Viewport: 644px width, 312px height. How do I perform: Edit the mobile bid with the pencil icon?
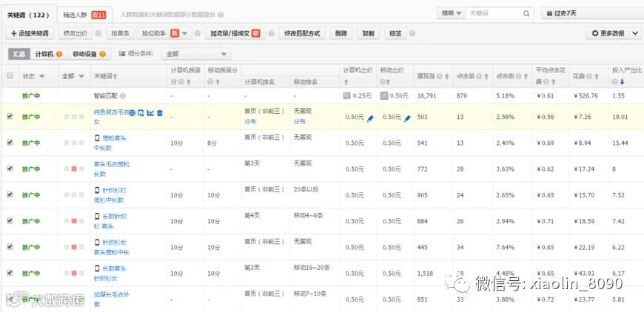pos(407,118)
